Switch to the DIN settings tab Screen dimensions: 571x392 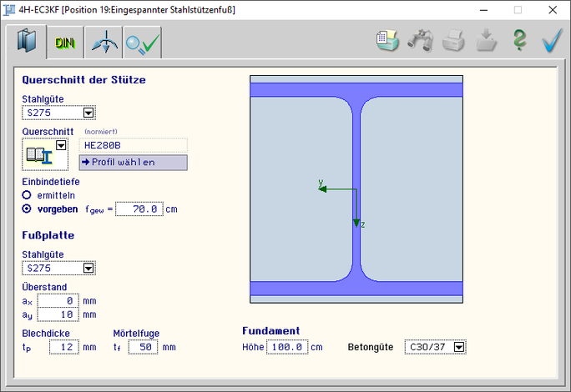click(65, 43)
